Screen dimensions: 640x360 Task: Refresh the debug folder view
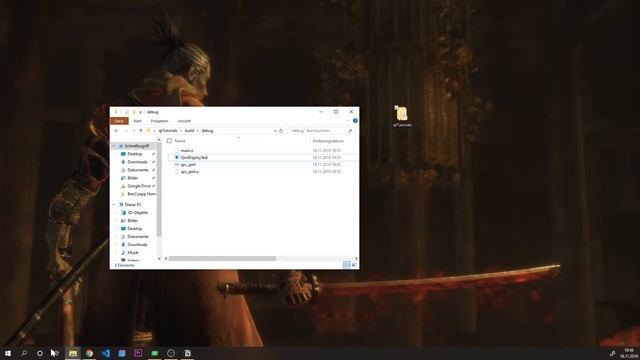pyautogui.click(x=281, y=131)
